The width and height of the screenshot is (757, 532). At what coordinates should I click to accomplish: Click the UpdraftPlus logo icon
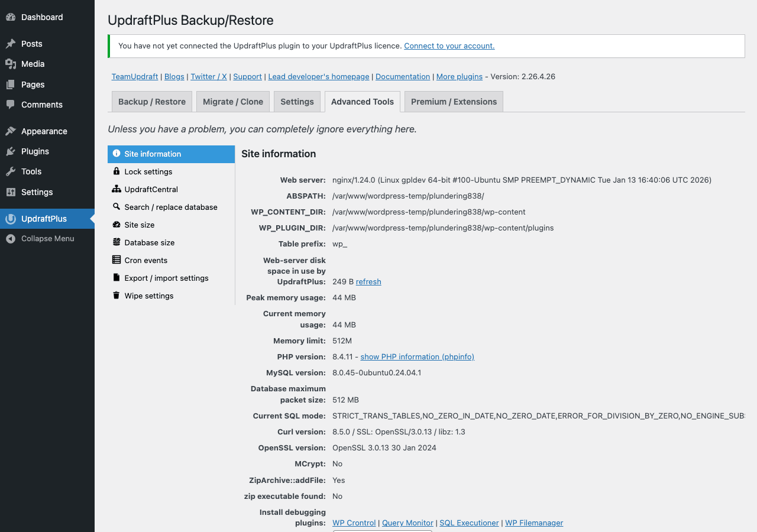(x=11, y=219)
